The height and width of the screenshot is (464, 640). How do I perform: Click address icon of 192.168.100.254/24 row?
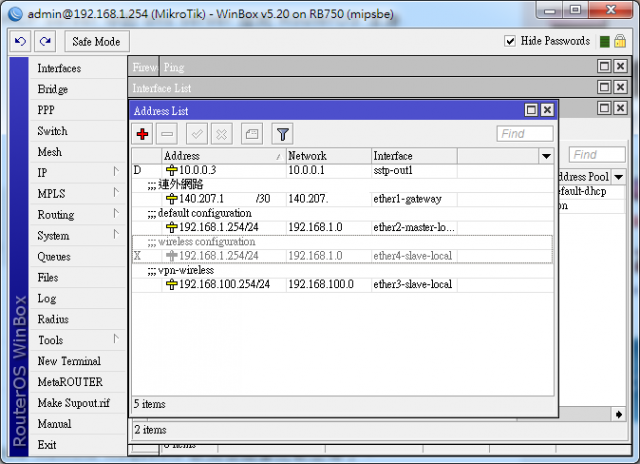pos(171,284)
